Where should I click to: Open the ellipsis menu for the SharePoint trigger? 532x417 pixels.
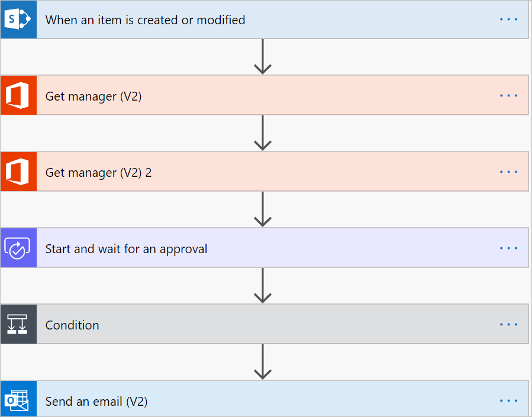pyautogui.click(x=508, y=20)
